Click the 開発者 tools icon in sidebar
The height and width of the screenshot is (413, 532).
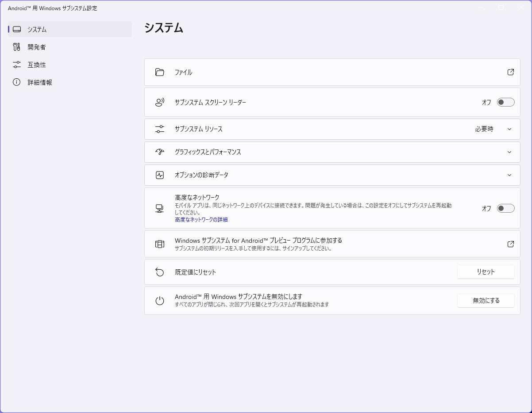pyautogui.click(x=17, y=47)
